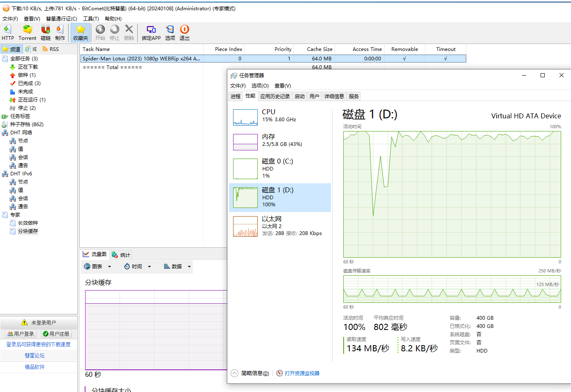Add a magnet link (磁链) task
This screenshot has height=392, width=571.
46,32
